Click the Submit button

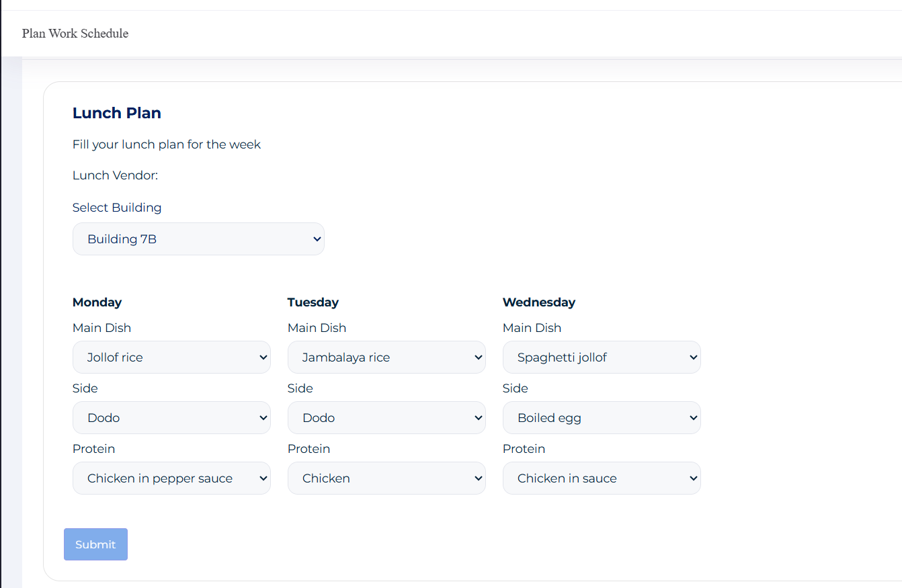pos(95,544)
